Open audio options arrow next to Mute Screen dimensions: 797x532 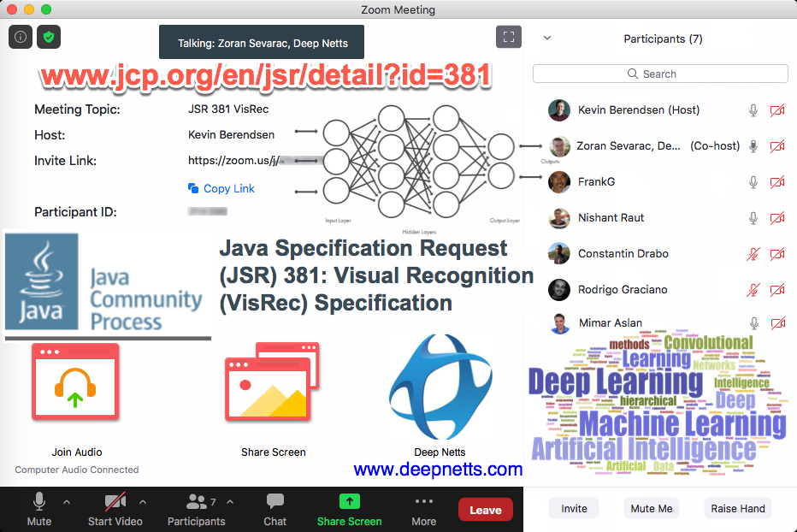[x=67, y=502]
